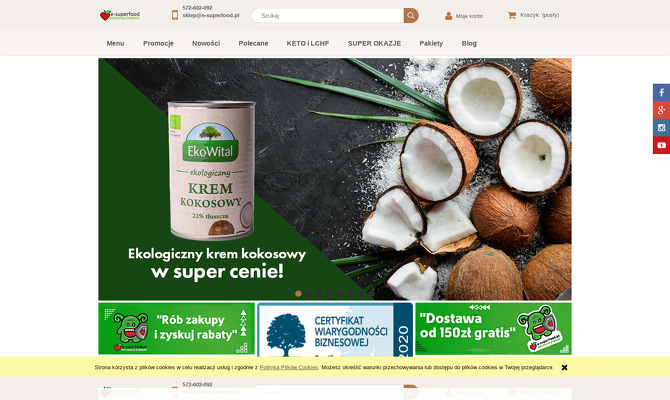
Task: Open the YouTube sidebar icon
Action: click(661, 145)
